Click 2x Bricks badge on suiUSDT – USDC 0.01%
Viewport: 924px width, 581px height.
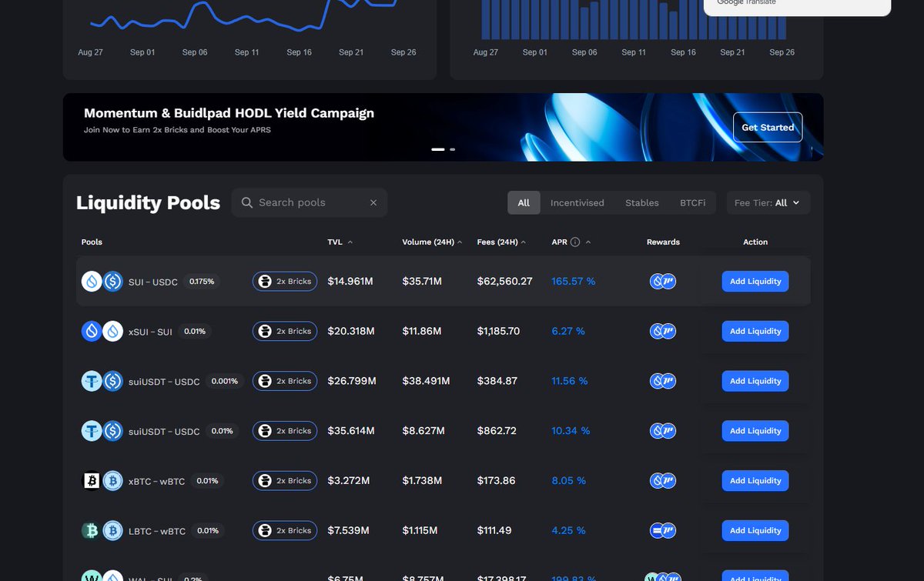click(285, 431)
